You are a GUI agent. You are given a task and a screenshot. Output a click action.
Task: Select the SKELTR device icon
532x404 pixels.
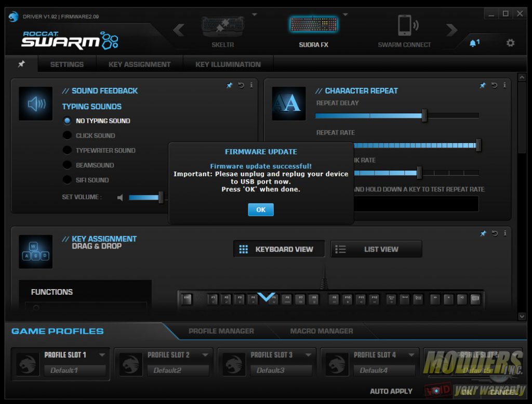coord(222,26)
